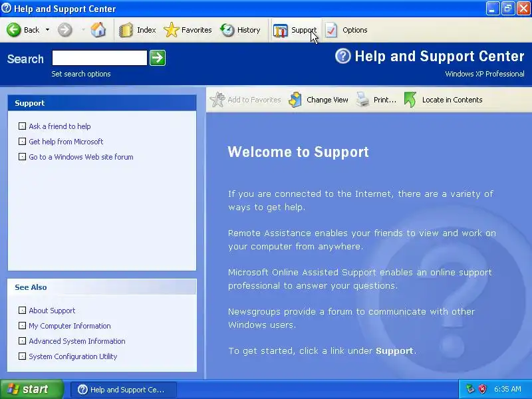
Task: Open the Back history dropdown arrow
Action: tap(47, 30)
